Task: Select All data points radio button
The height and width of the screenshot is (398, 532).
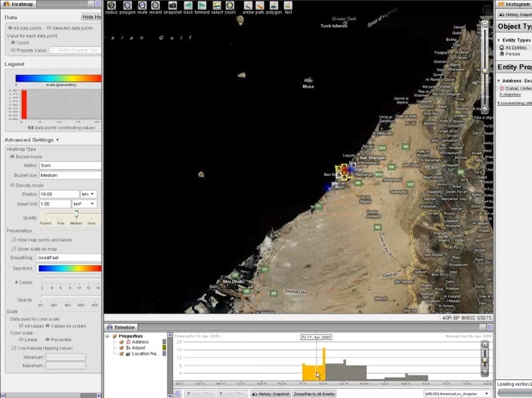Action: pos(10,28)
